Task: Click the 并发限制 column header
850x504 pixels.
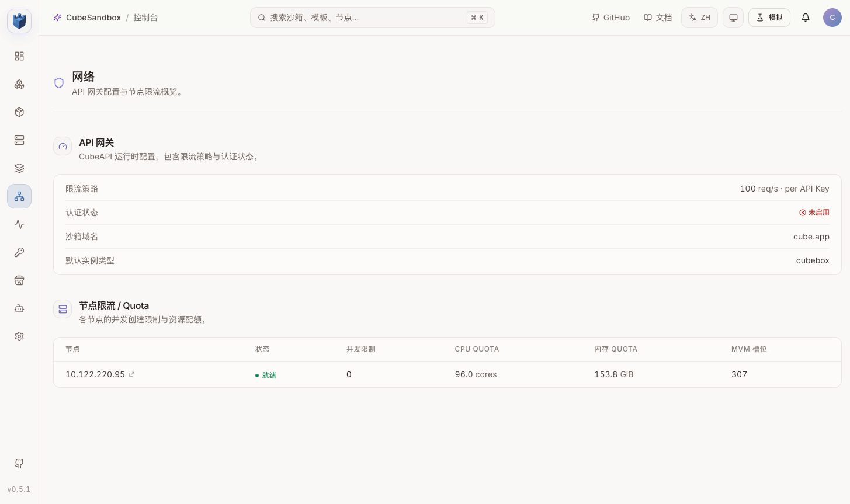Action: 361,349
